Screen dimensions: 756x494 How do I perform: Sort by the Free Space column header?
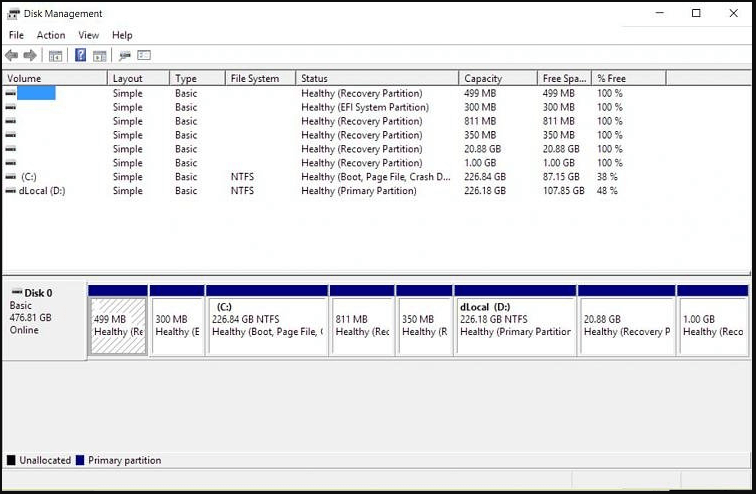(x=565, y=78)
